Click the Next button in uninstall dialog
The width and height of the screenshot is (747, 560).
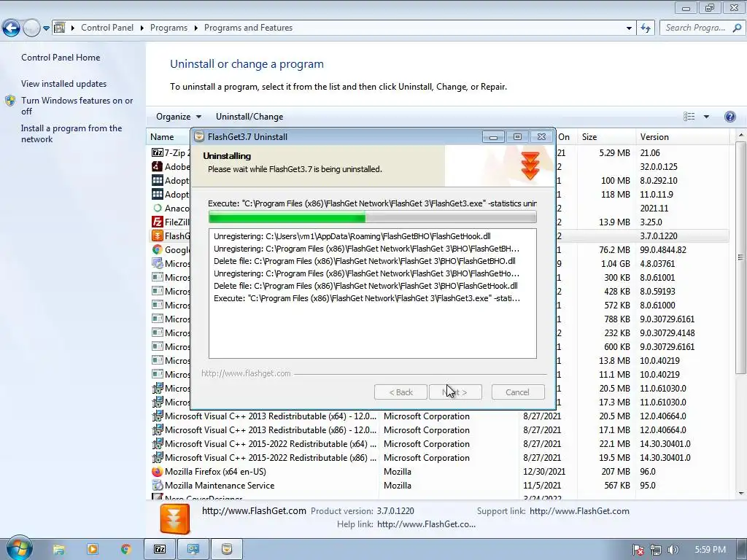click(455, 392)
